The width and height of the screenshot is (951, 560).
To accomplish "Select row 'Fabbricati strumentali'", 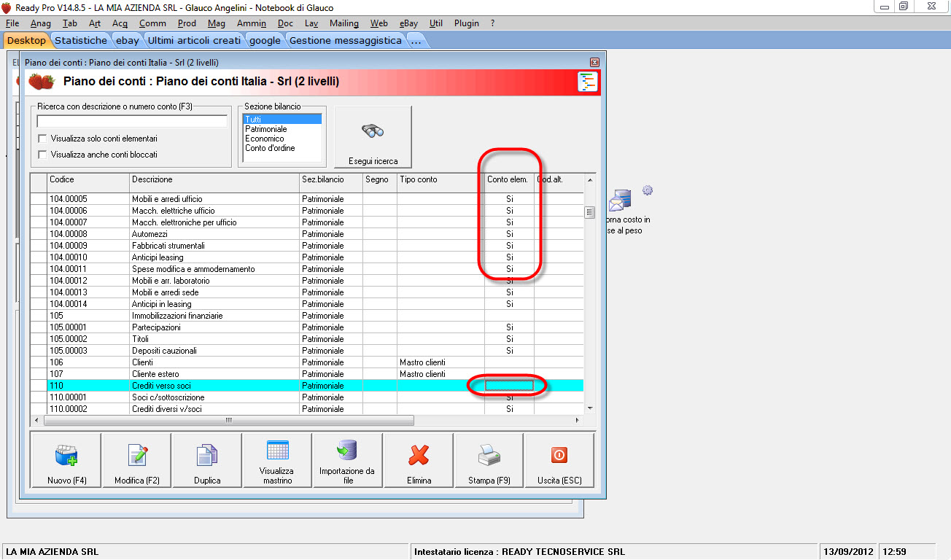I will [x=306, y=246].
